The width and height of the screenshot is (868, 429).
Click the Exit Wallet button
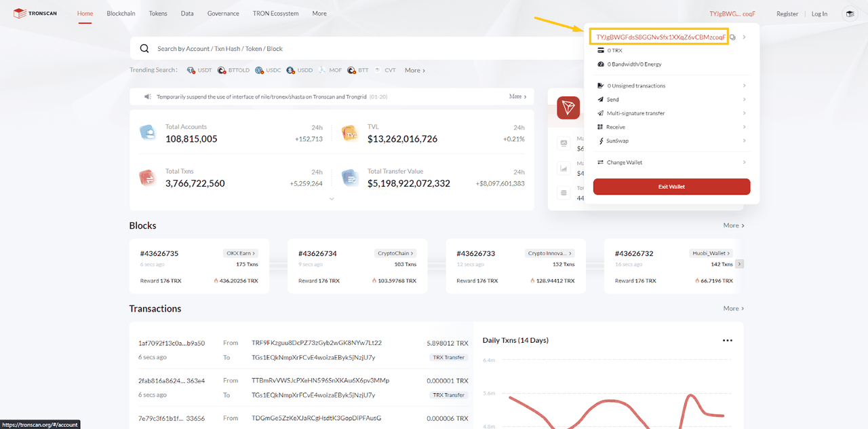click(x=671, y=186)
